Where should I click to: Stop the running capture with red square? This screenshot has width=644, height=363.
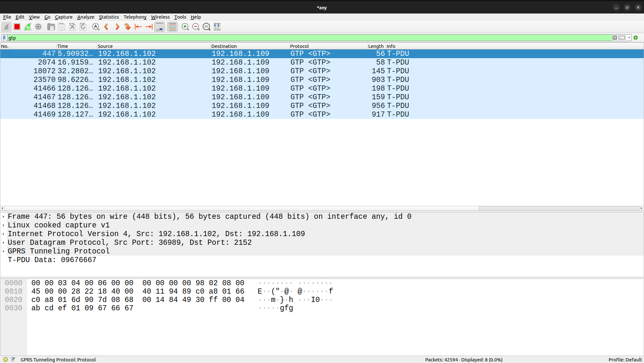pyautogui.click(x=17, y=27)
